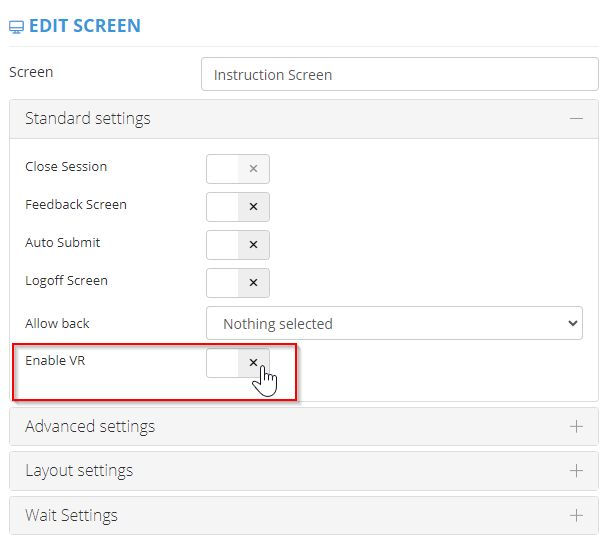This screenshot has width=604, height=543.
Task: Select the Layout settings panel title
Action: coord(79,471)
